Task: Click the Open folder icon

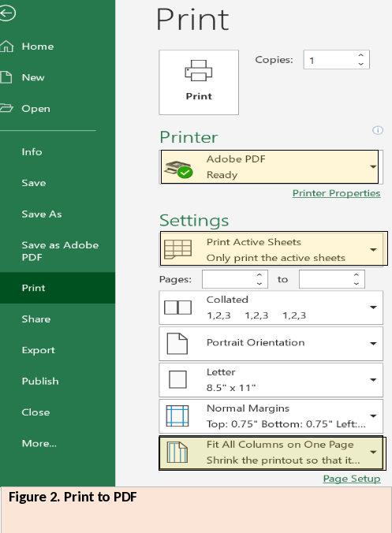Action: [x=6, y=108]
